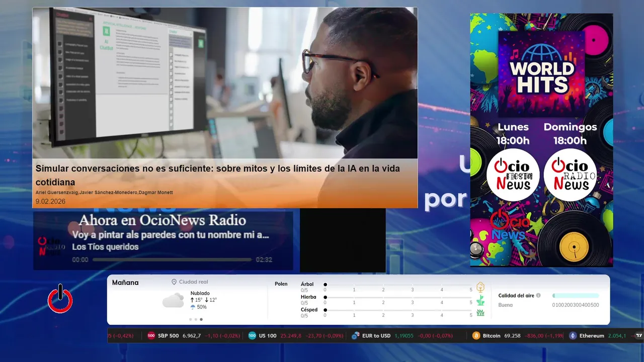Click the 50% rain probability value
The image size is (644, 362).
(201, 307)
